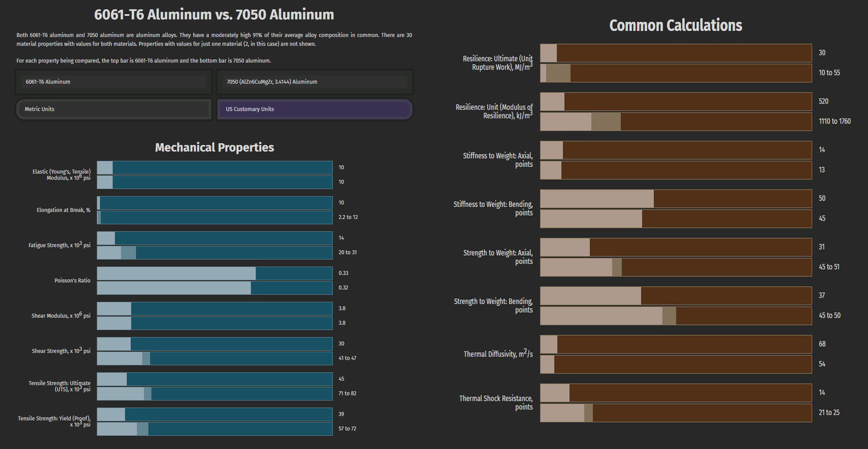Click the Shear Modulus label
This screenshot has width=868, height=449.
[x=61, y=315]
